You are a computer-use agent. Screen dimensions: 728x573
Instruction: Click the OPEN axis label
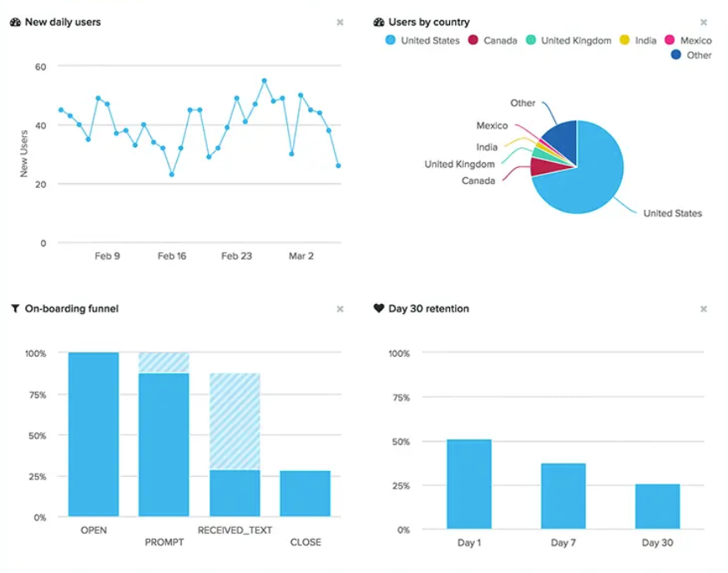(94, 530)
